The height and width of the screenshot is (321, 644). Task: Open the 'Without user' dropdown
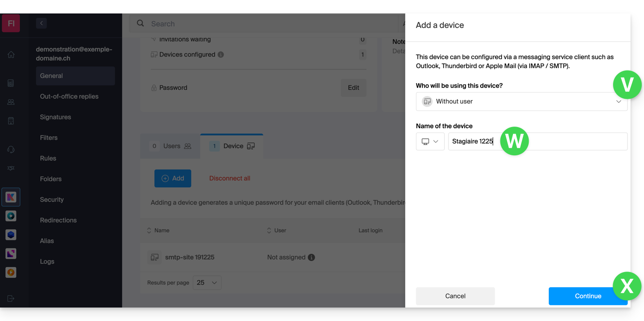pyautogui.click(x=521, y=101)
